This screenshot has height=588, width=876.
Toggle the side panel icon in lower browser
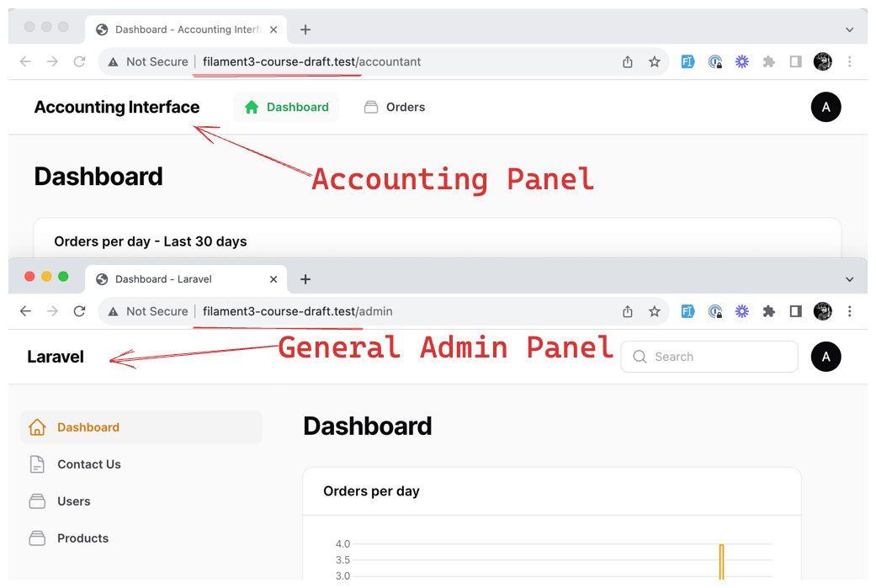[x=795, y=311]
